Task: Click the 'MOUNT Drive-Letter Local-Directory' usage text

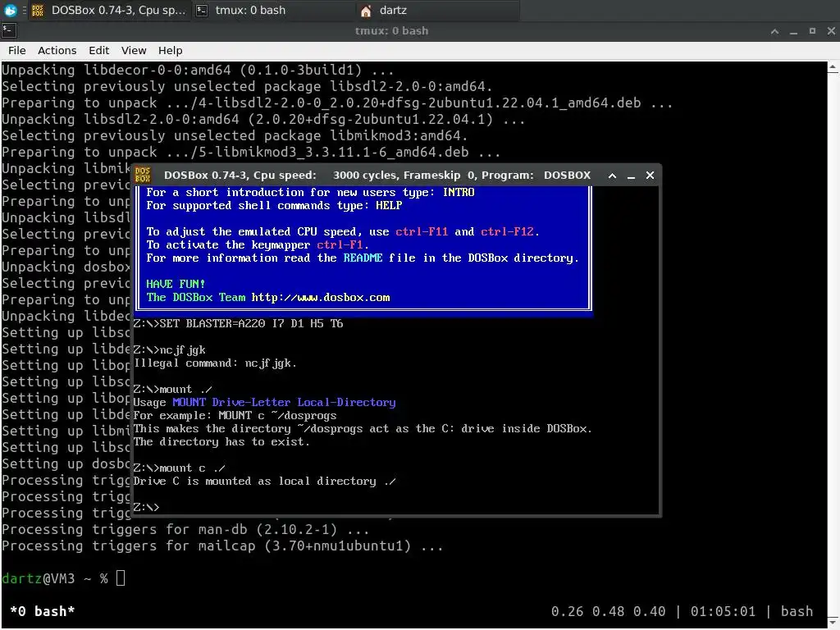Action: (284, 402)
